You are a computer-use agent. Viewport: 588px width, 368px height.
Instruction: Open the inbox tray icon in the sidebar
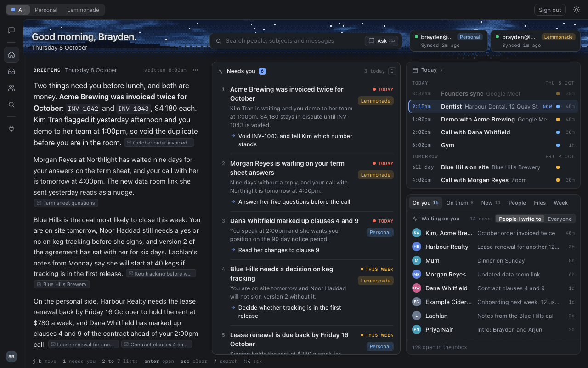coord(11,71)
